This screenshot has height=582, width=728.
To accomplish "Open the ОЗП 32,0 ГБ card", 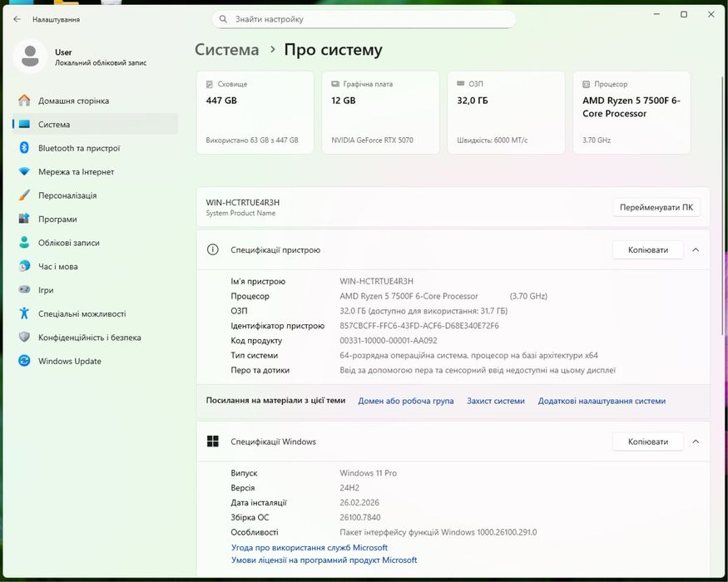I will [x=506, y=112].
